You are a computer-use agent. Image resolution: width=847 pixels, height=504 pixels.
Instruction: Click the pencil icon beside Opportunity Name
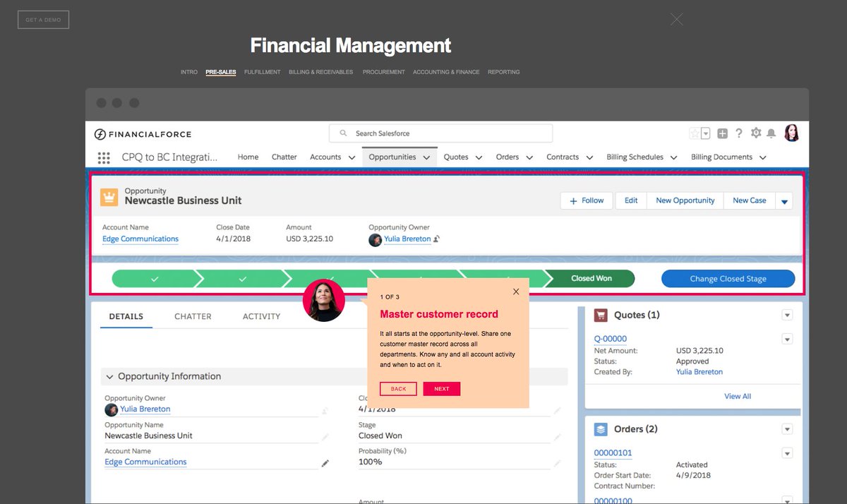(325, 437)
